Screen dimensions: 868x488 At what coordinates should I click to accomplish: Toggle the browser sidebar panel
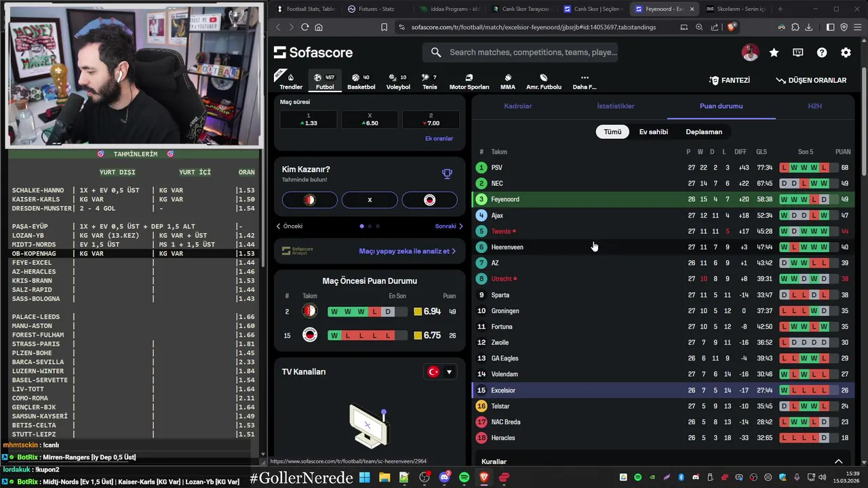coord(830,27)
